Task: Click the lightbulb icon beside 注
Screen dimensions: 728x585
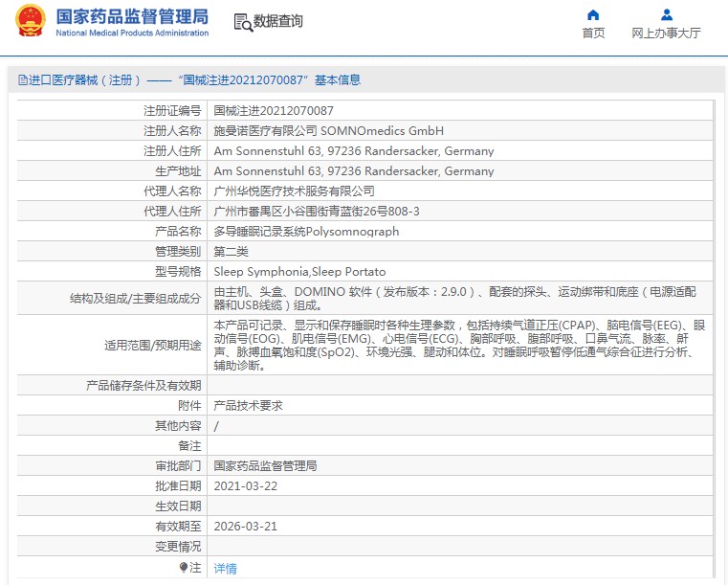Action: (x=184, y=568)
